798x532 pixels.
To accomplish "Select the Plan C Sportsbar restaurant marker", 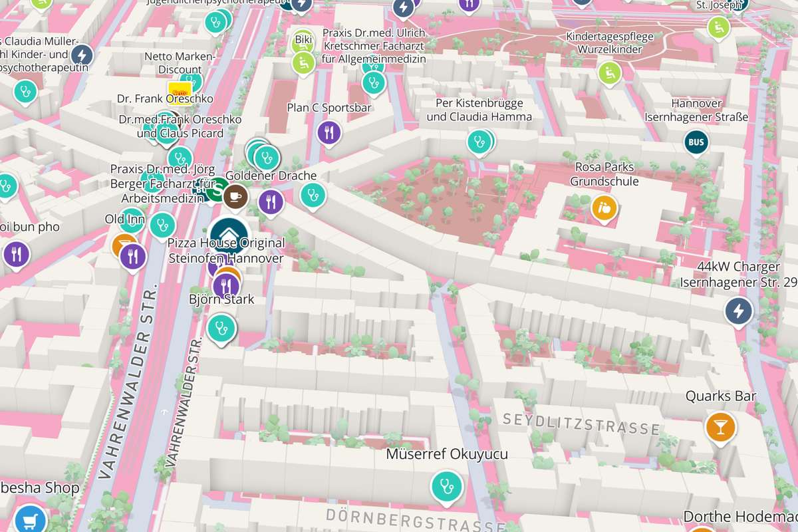I will (x=329, y=132).
